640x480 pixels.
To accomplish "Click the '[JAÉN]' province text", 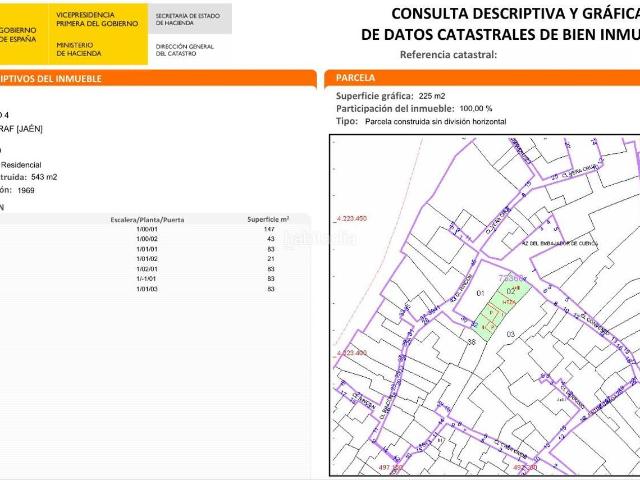I will 29,129.
